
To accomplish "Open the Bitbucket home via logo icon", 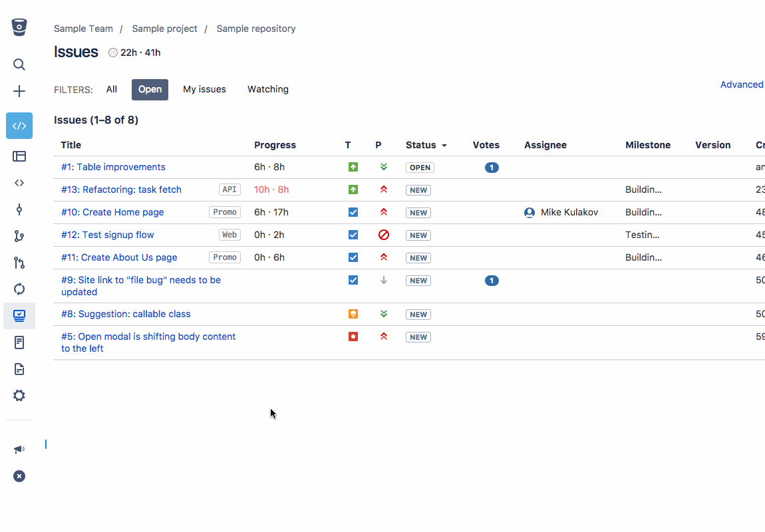I will click(x=19, y=27).
